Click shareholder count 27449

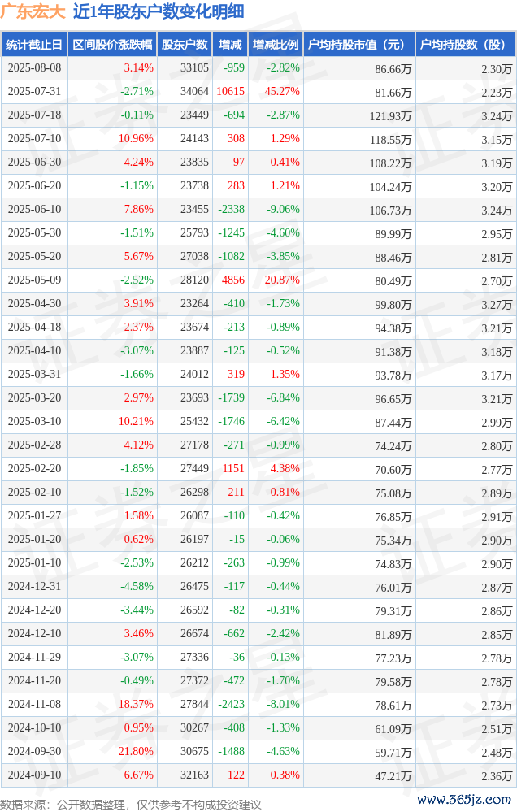point(194,469)
